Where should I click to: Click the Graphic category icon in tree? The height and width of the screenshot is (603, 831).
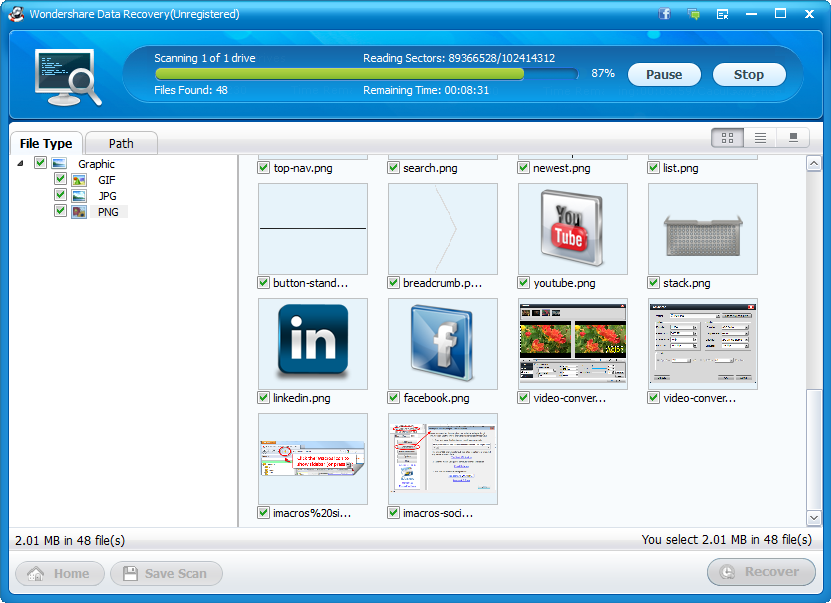[x=59, y=164]
